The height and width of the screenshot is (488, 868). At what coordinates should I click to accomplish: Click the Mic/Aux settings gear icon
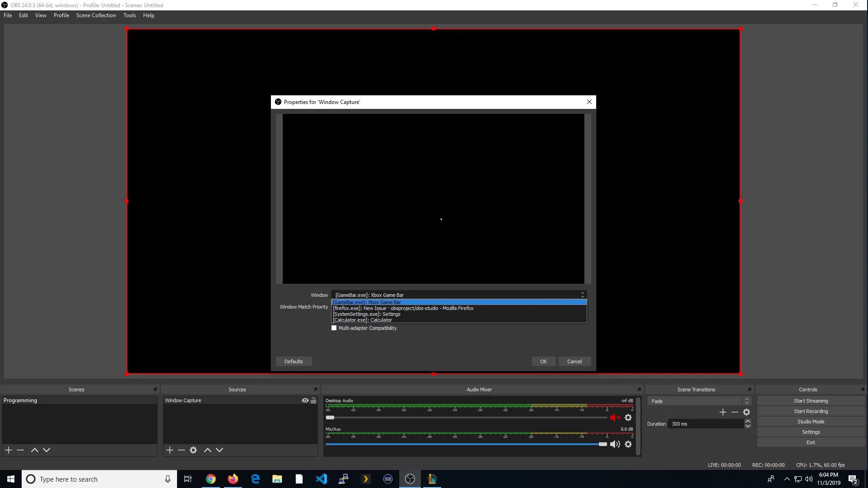(628, 444)
